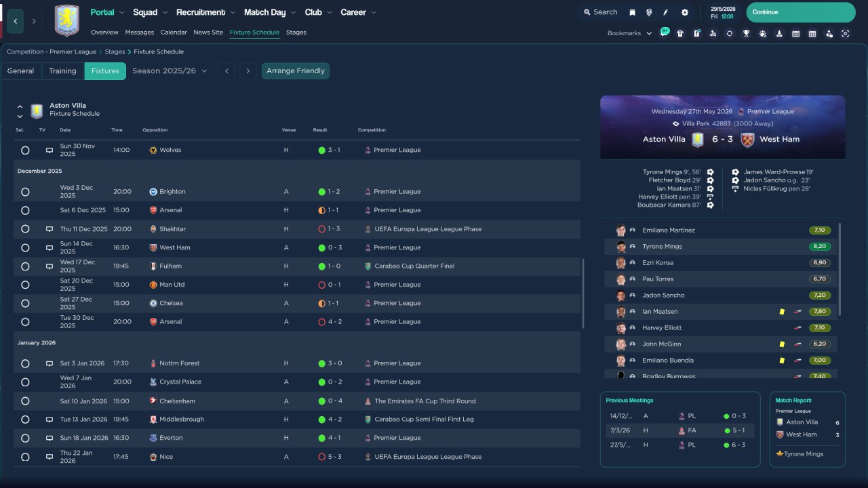Open the settings gear icon

click(x=685, y=12)
